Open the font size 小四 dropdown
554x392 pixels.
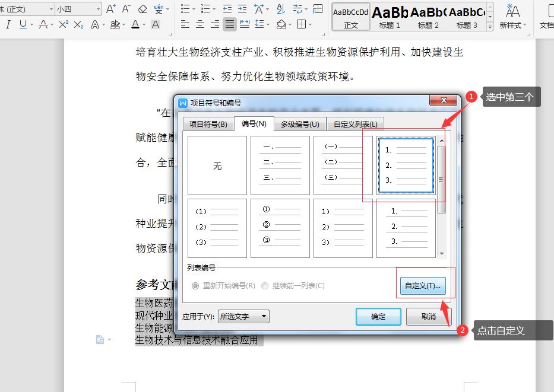(x=78, y=9)
